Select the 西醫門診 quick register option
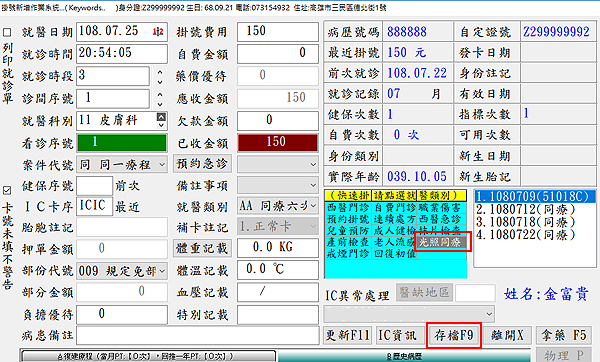Image resolution: width=600 pixels, height=362 pixels. tap(348, 207)
